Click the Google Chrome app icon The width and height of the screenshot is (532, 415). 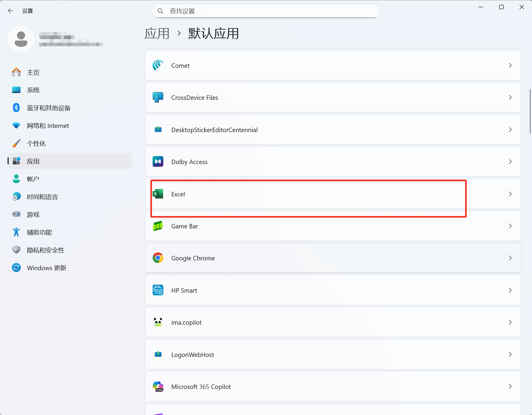[x=158, y=258]
